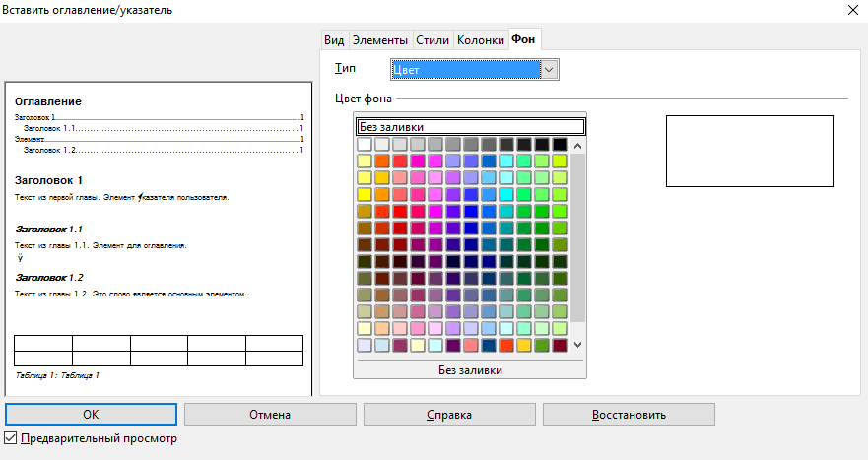
Task: Switch to the Вид tab
Action: [x=334, y=40]
